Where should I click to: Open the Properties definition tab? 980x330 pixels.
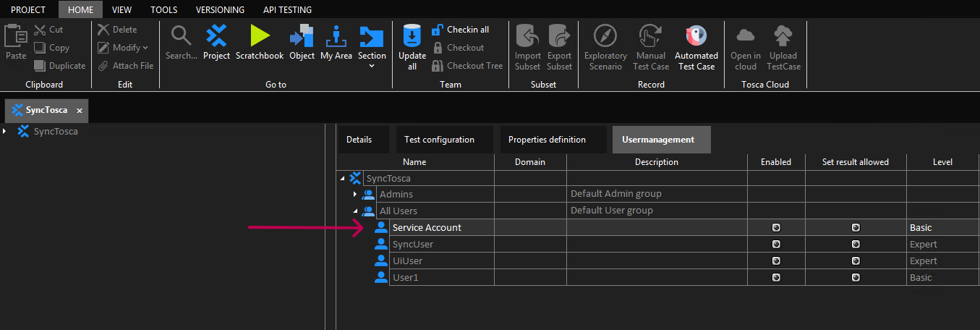click(x=547, y=140)
